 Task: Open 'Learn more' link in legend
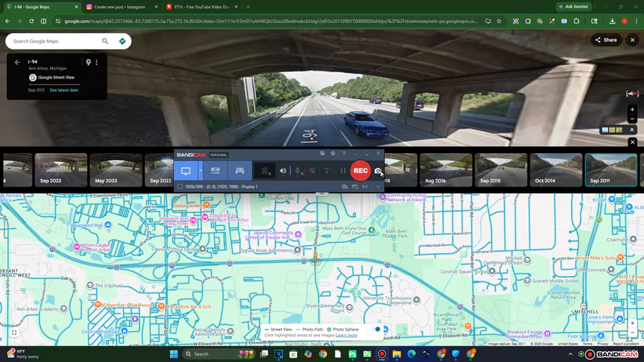346,336
